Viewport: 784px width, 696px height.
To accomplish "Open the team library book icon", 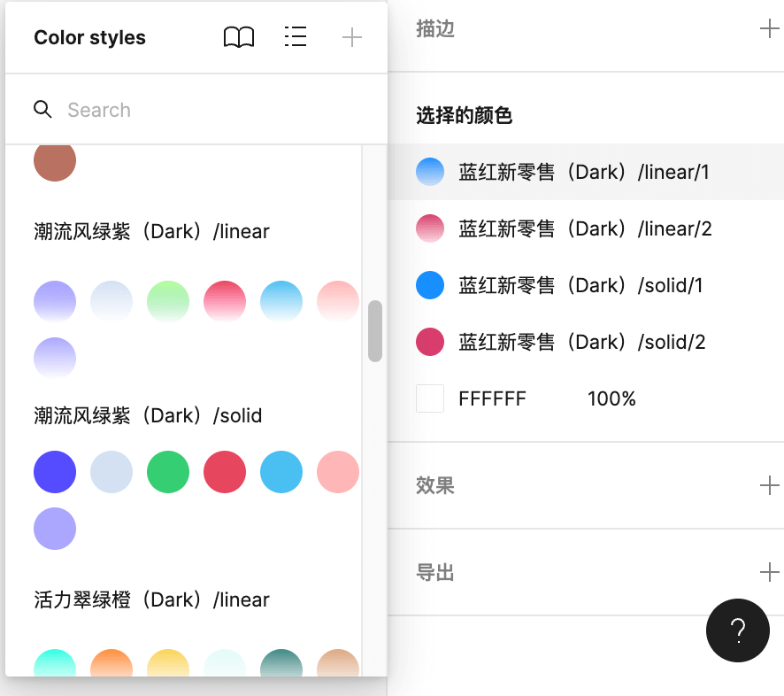I will pyautogui.click(x=239, y=37).
